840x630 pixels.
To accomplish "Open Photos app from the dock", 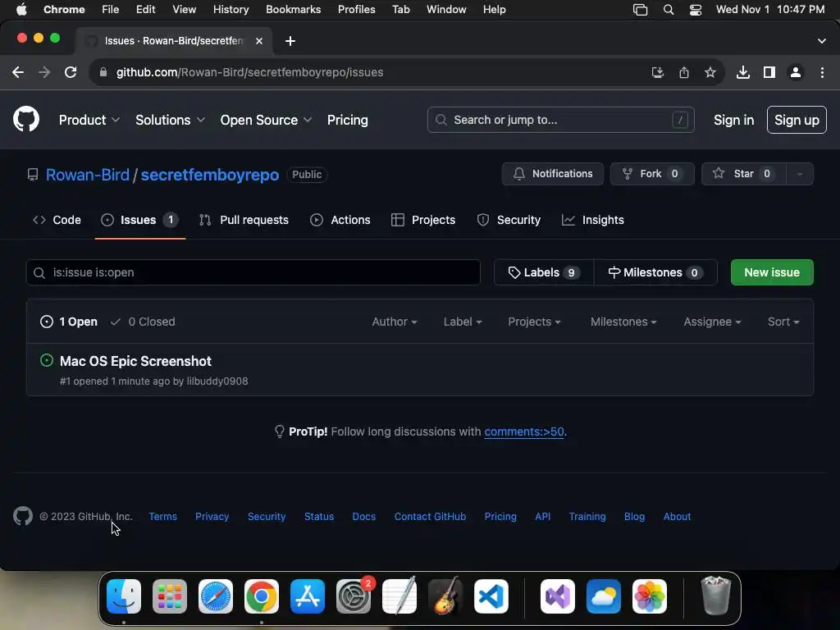I will [650, 596].
